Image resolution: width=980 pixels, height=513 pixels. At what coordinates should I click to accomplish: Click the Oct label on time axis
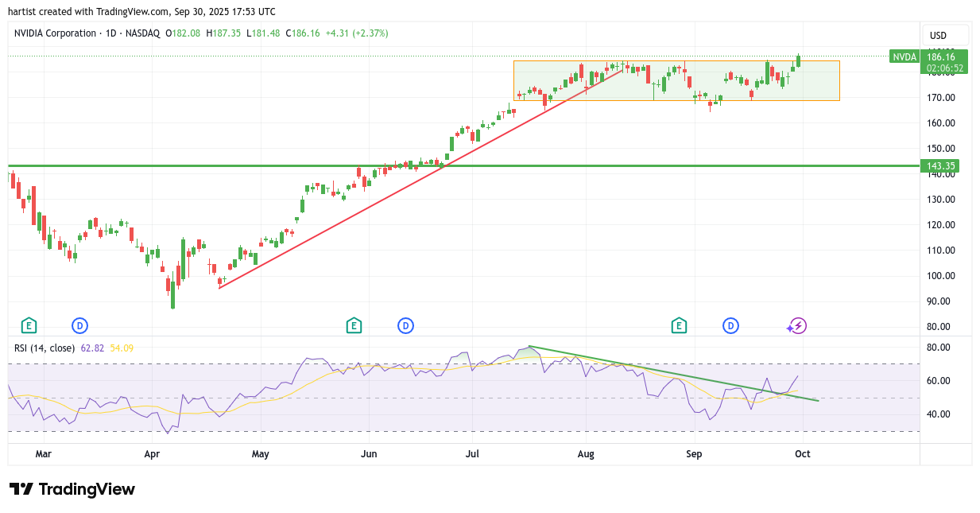[x=803, y=454]
